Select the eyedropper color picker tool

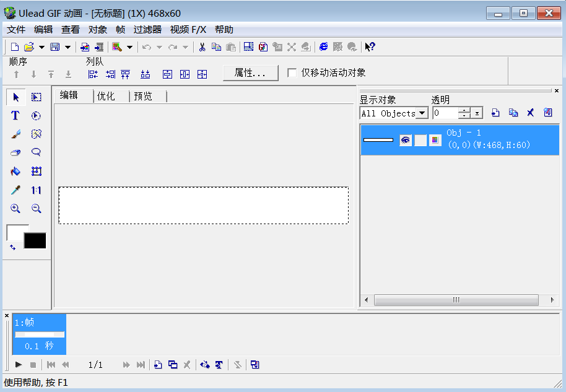tap(15, 190)
